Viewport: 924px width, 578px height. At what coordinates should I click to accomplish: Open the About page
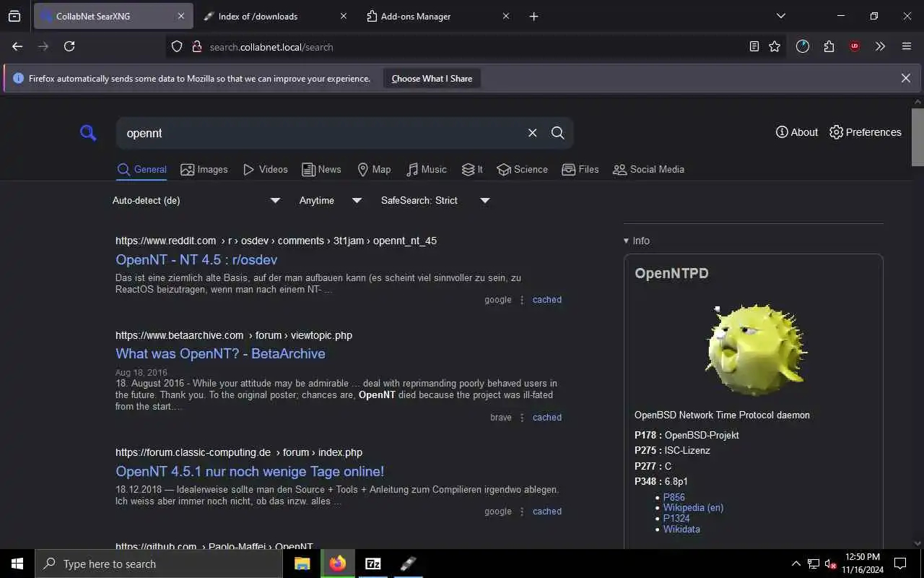pos(796,132)
